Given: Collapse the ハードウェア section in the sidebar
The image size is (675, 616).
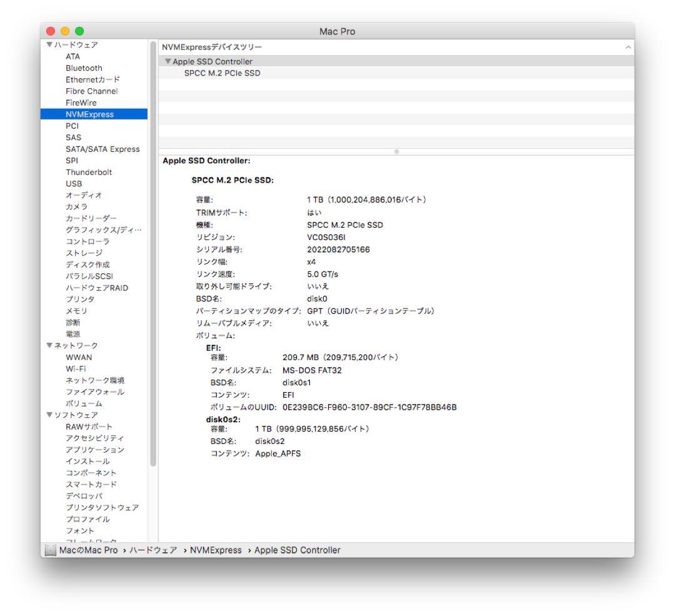Looking at the screenshot, I should 48,44.
